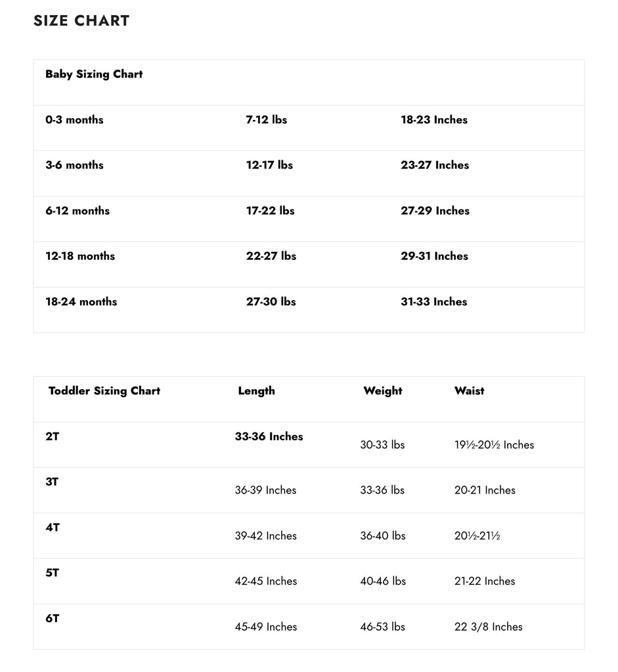Select the 27-30 lbs cell

pos(271,302)
